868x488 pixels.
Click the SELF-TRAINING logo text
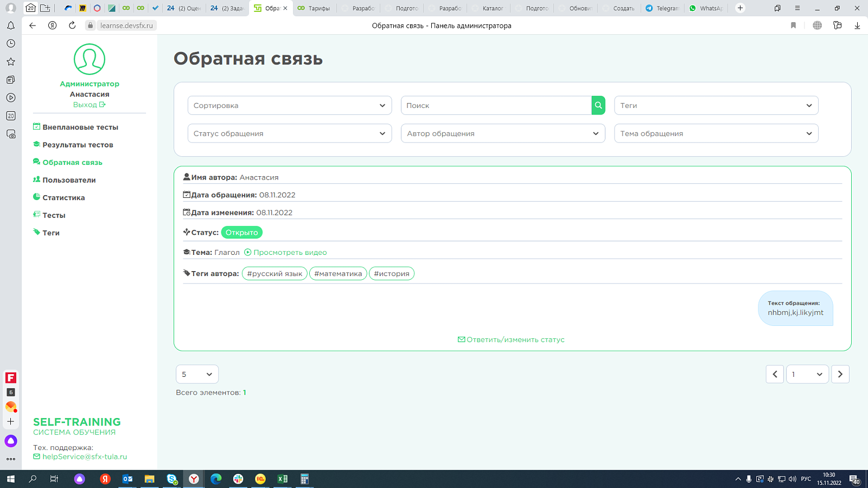(x=77, y=422)
